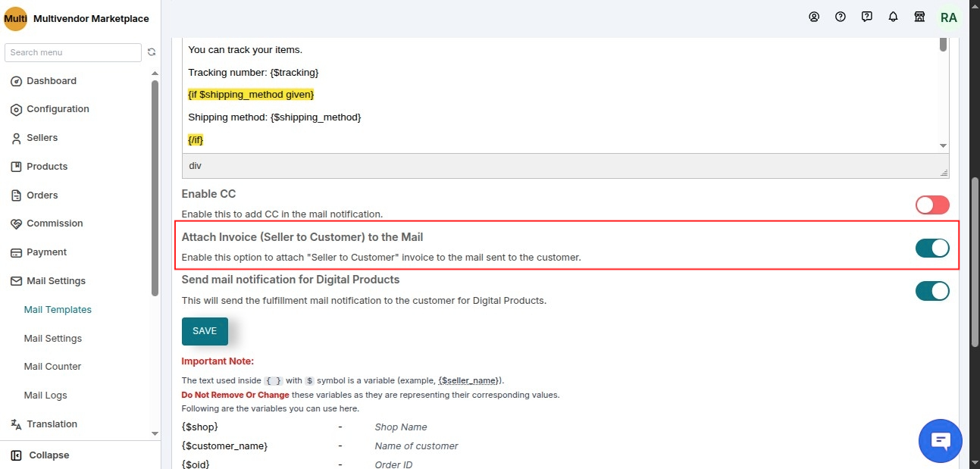Screen dimensions: 980x469
Task: Click the Mail Settings envelope icon
Action: [x=16, y=281]
